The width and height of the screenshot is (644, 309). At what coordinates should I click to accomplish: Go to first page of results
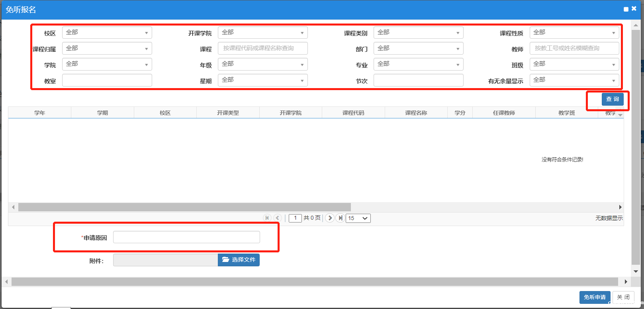tap(267, 218)
